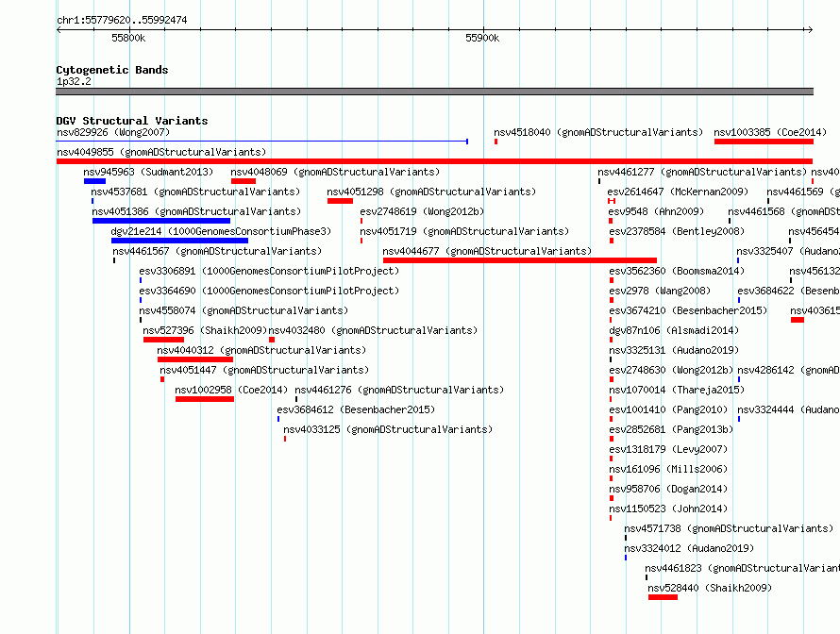This screenshot has height=634, width=840.
Task: Click the nsv4537681 gnomAD label
Action: (x=195, y=192)
